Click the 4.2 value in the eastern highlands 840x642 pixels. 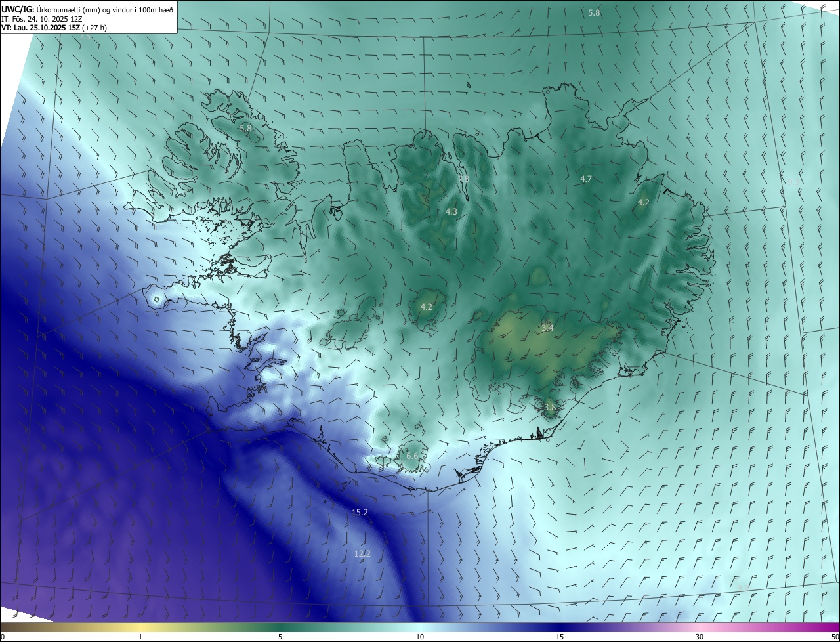point(643,202)
